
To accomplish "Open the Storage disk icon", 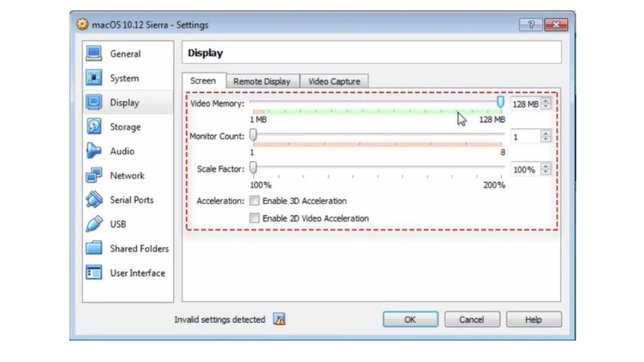I will tap(94, 127).
